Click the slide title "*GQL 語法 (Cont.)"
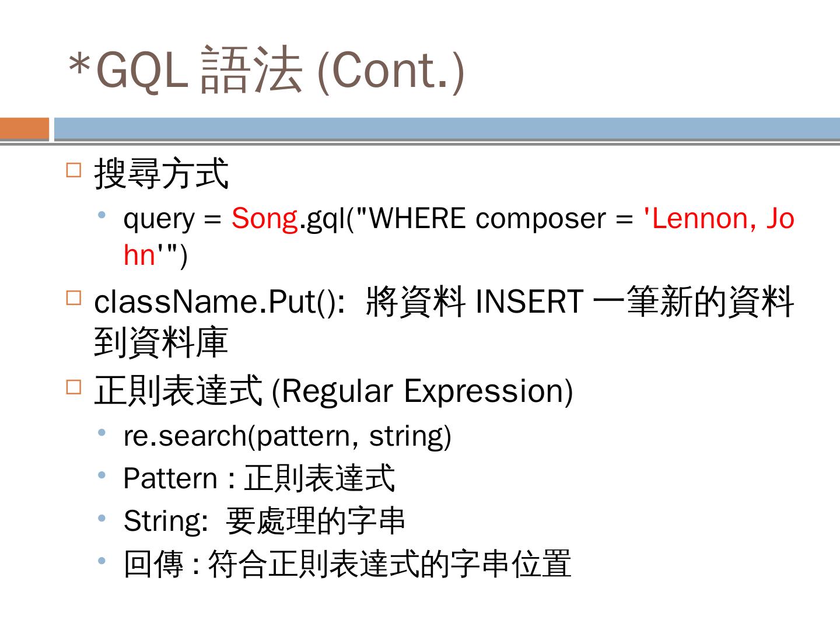840x630 pixels. click(266, 70)
